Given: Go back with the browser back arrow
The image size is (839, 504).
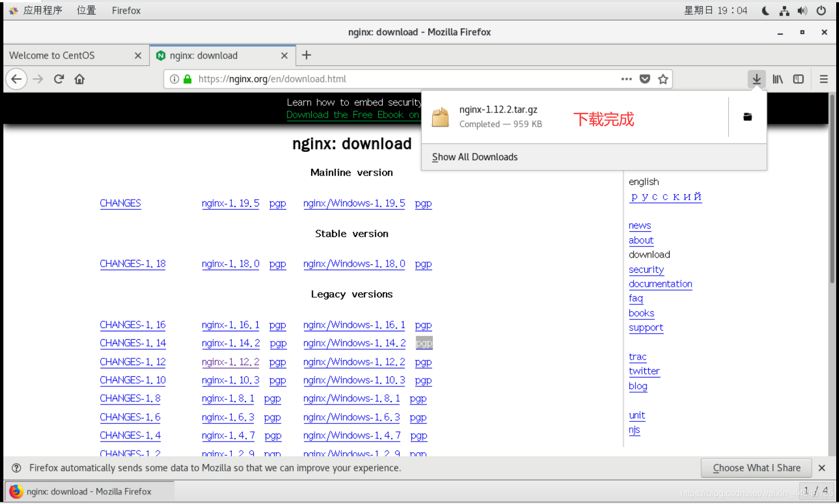Looking at the screenshot, I should pyautogui.click(x=16, y=79).
